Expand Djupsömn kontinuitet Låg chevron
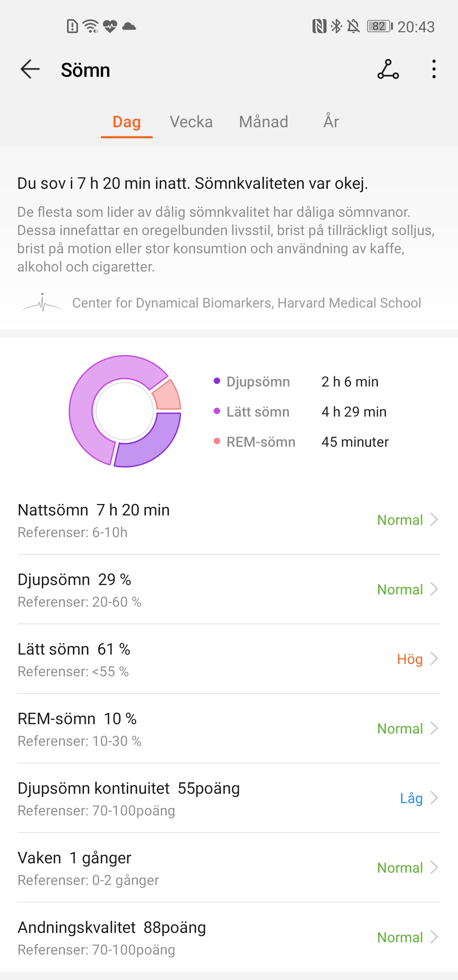This screenshot has height=980, width=458. click(x=434, y=798)
